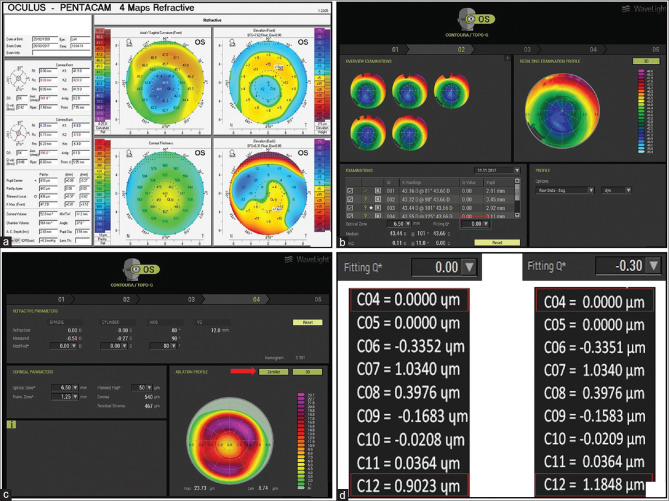Image resolution: width=669 pixels, height=501 pixels.
Task: Click the value C12 = 0.9023 µm
Action: point(408,486)
